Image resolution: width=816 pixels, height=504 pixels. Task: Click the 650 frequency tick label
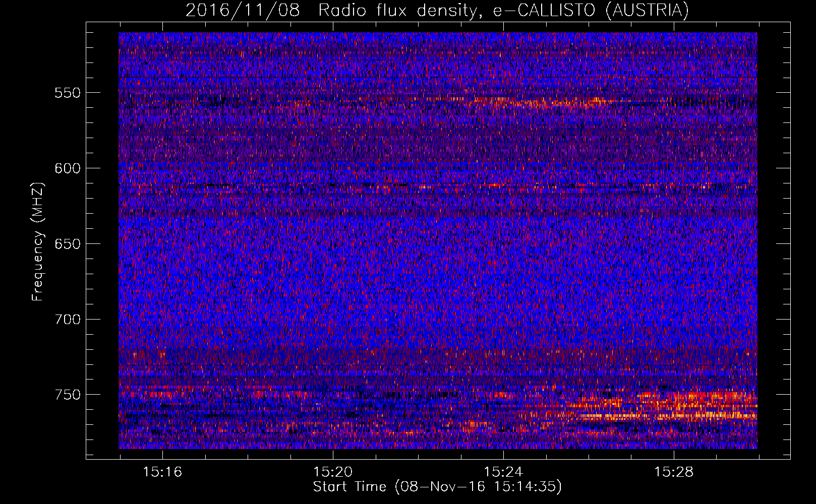[x=68, y=244]
